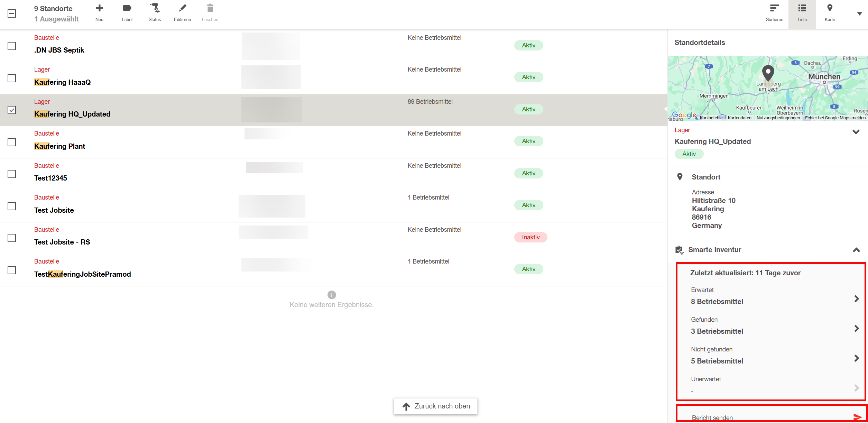Screen dimensions: 868x423
Task: Click the Editieren pencil icon
Action: (x=182, y=8)
